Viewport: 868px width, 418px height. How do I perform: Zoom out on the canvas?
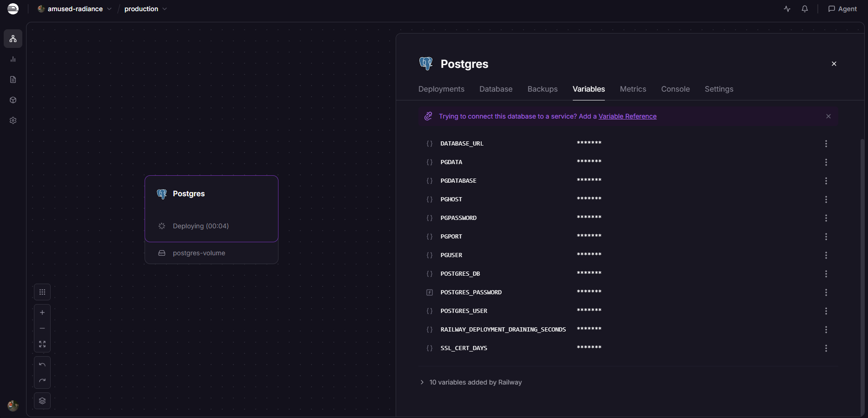(x=42, y=328)
